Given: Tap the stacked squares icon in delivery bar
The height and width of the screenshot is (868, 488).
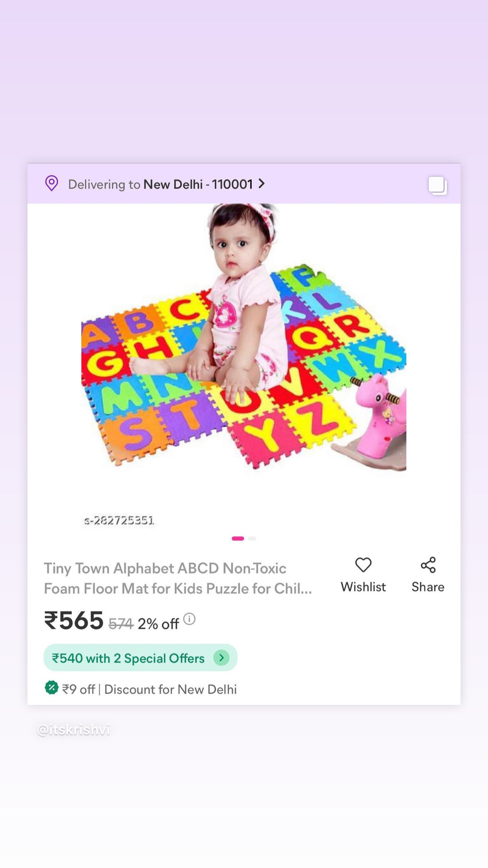Looking at the screenshot, I should pyautogui.click(x=437, y=186).
